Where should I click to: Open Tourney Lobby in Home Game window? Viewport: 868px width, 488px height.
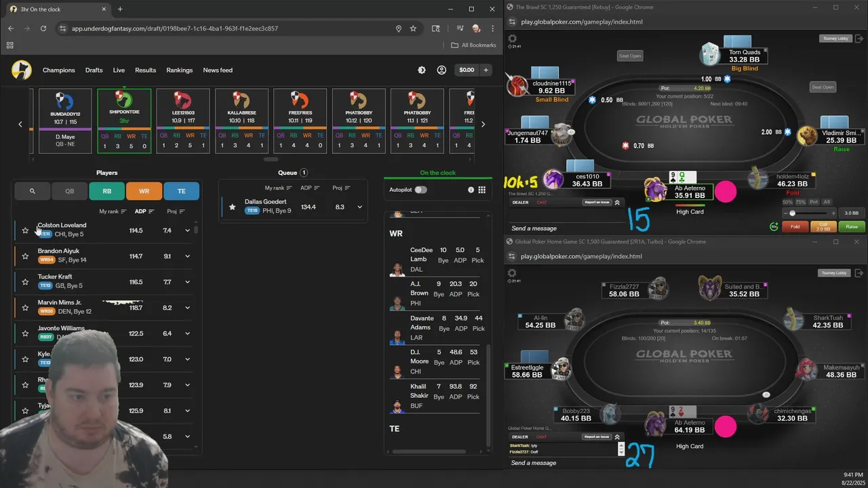click(835, 272)
